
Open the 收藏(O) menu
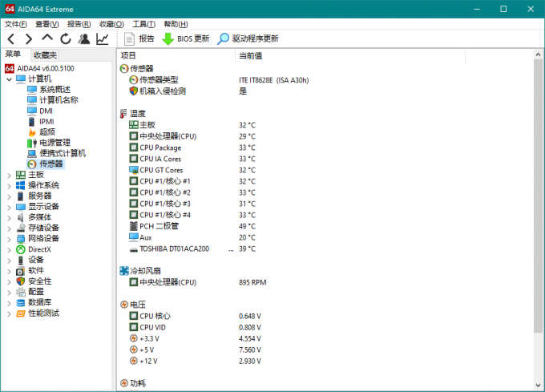tap(111, 24)
